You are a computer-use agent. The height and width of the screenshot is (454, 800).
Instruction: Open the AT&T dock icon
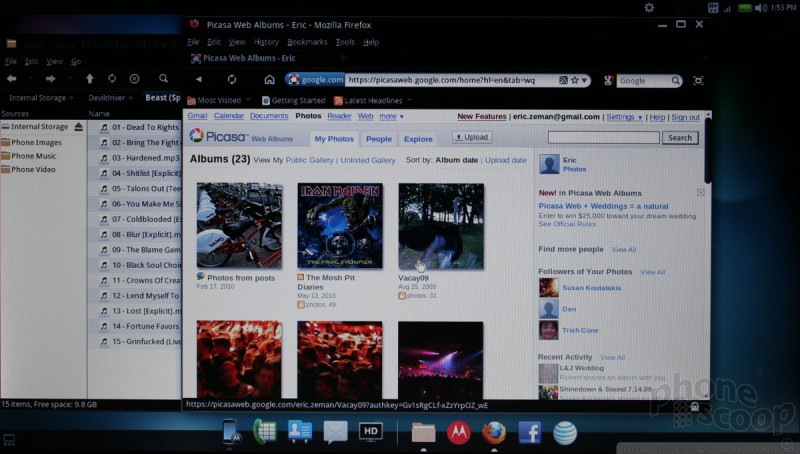(565, 433)
